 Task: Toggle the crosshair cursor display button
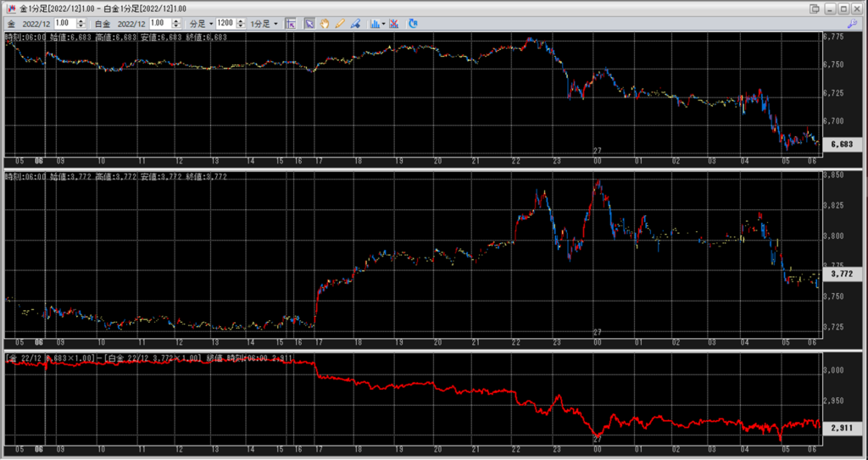pos(291,24)
